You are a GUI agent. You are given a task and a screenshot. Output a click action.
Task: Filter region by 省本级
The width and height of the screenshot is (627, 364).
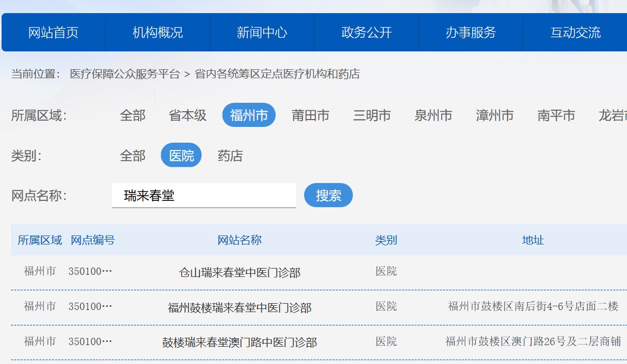[x=187, y=115]
